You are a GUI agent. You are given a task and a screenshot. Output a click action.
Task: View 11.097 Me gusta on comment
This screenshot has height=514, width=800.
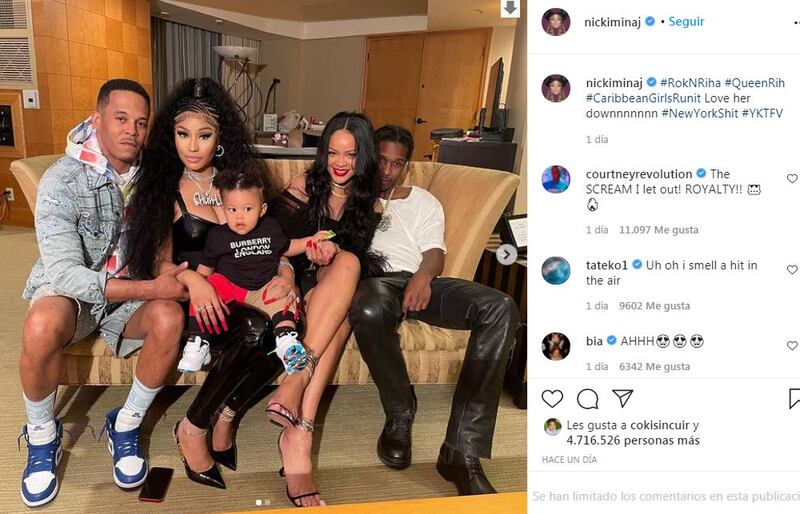click(659, 230)
